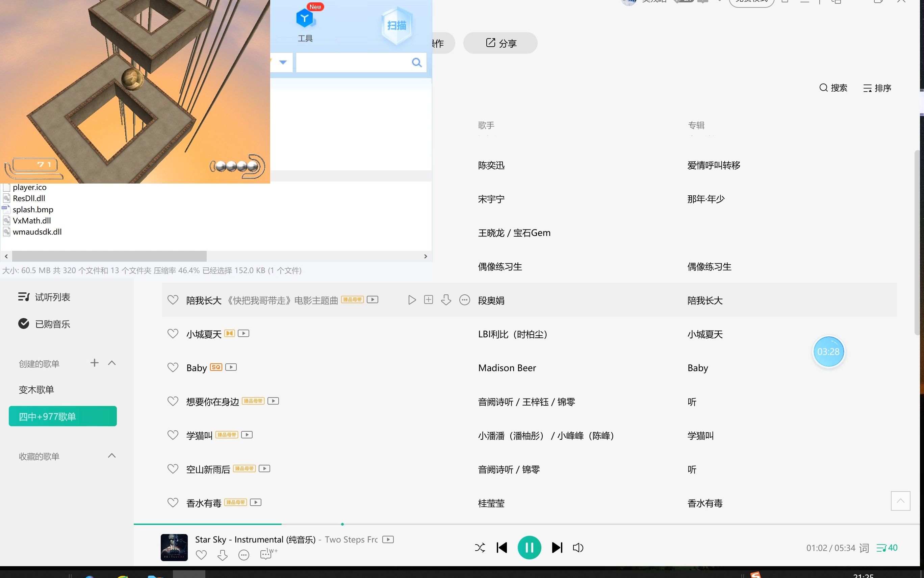Select the file ResDll.dll
The image size is (924, 578).
[29, 198]
